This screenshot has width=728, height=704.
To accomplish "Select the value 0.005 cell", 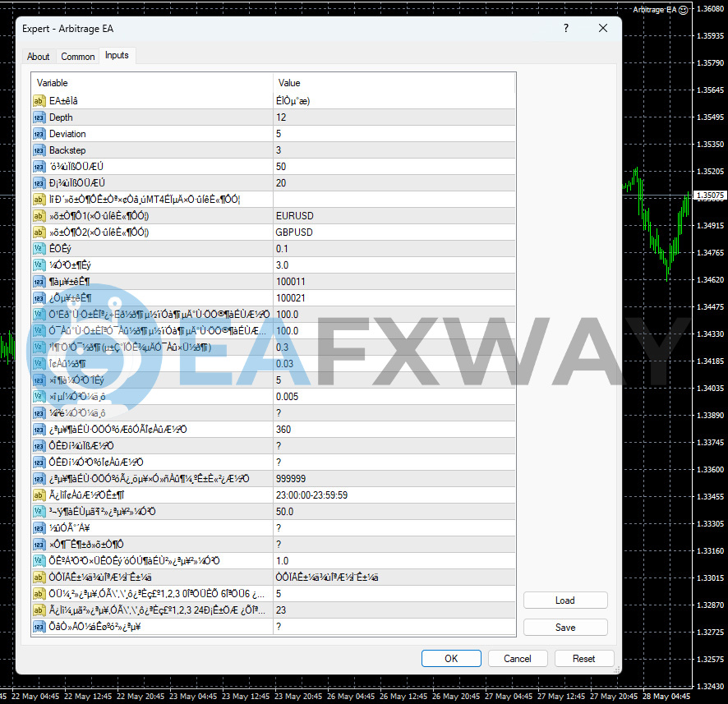I will click(x=394, y=397).
